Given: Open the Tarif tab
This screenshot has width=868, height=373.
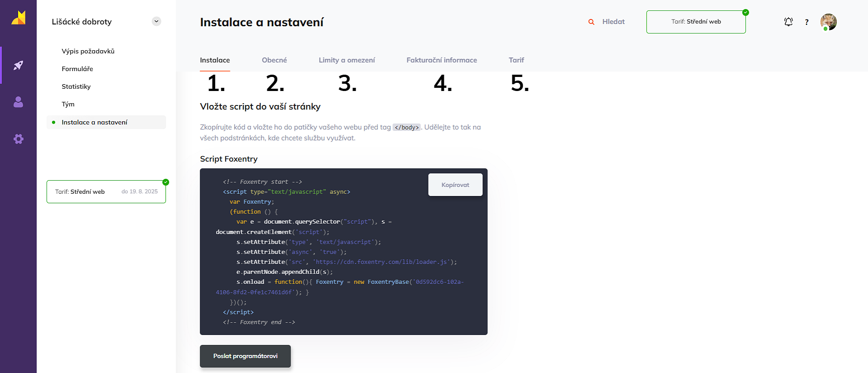Looking at the screenshot, I should (x=516, y=60).
